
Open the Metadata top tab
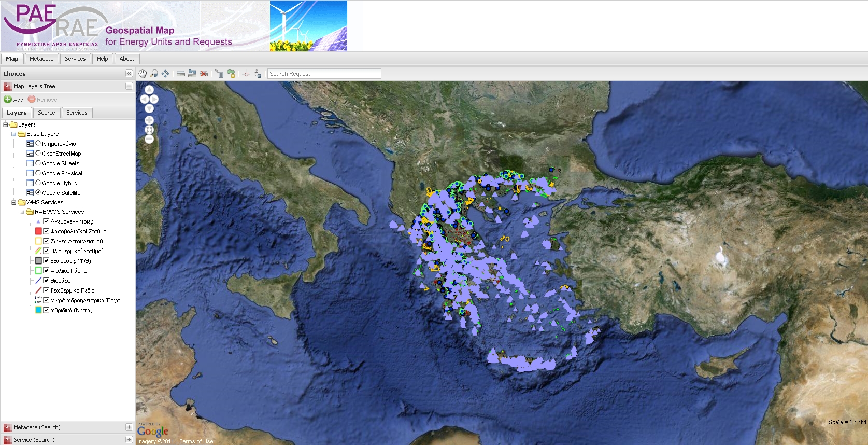coord(41,59)
